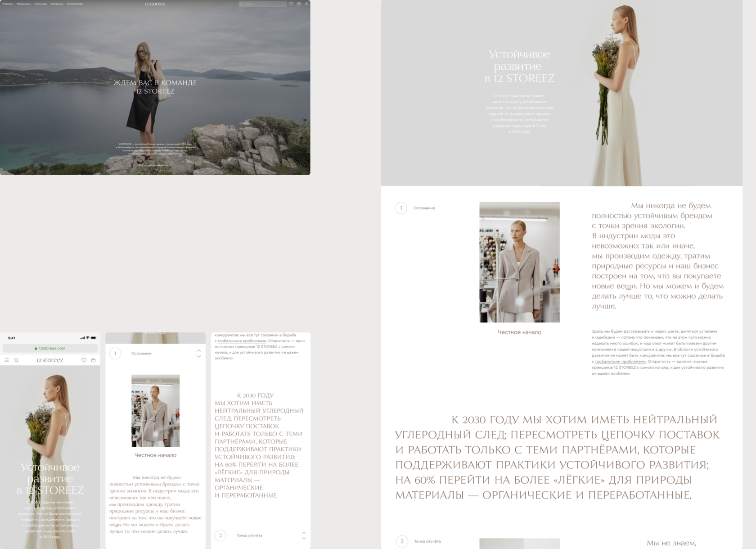Click the mobile 'Устойчивое развитие в 12 STOREEZ' heading

tap(50, 479)
